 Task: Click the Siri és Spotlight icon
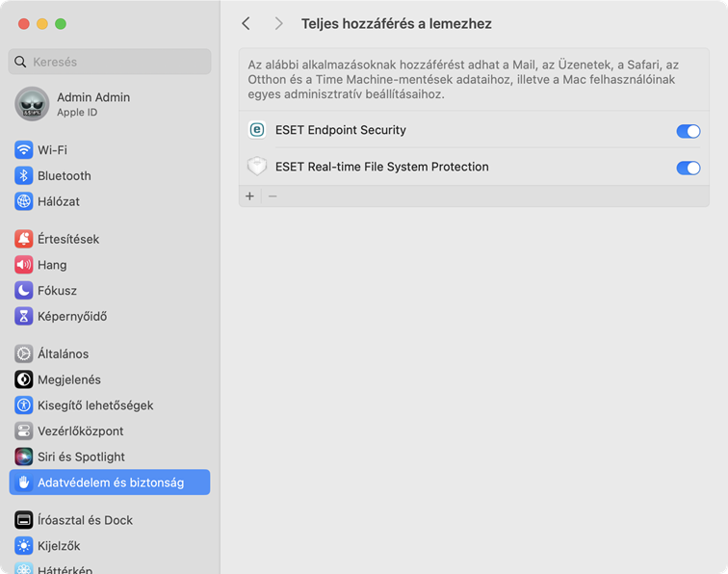(24, 457)
